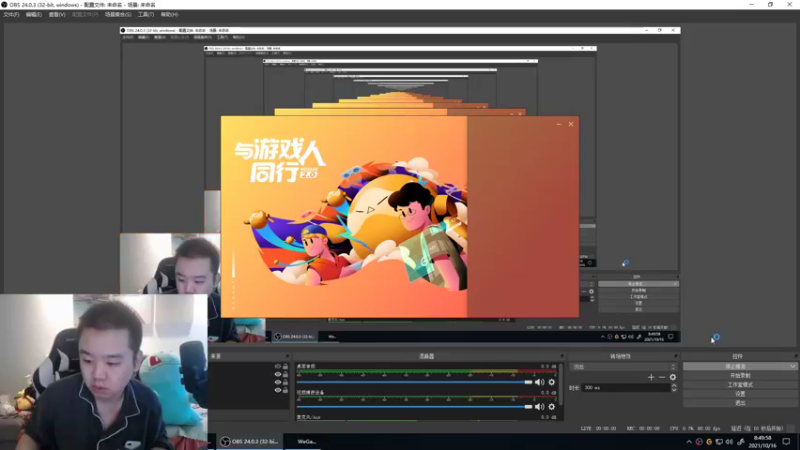Undock the mixer panel via header icon

[x=562, y=356]
